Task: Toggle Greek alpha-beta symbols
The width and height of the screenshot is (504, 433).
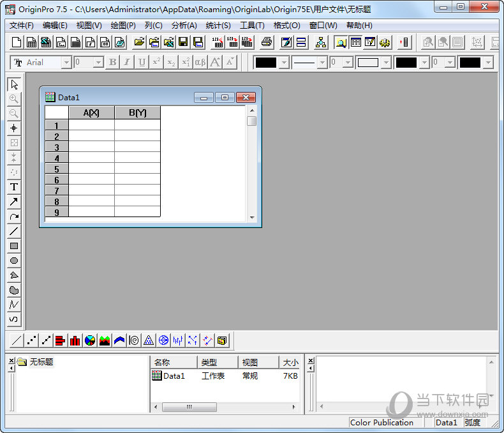Action: pyautogui.click(x=200, y=62)
